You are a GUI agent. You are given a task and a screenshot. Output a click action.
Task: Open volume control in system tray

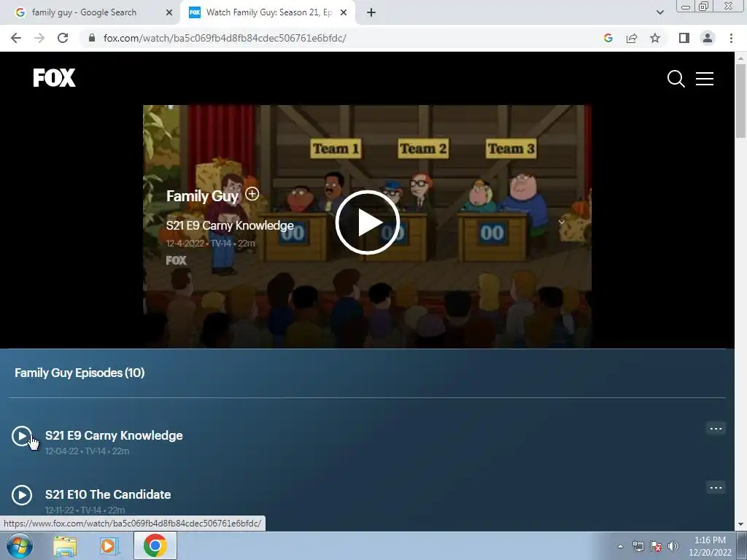point(673,546)
